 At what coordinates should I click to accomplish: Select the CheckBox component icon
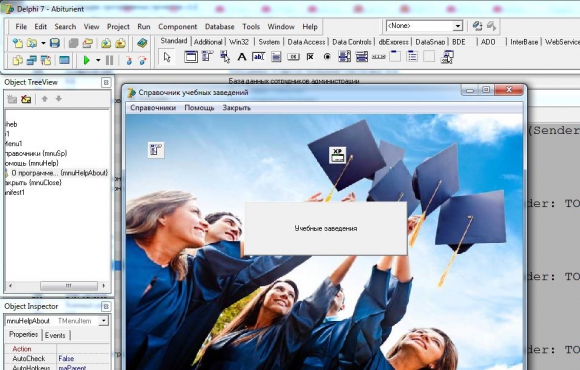click(x=310, y=57)
